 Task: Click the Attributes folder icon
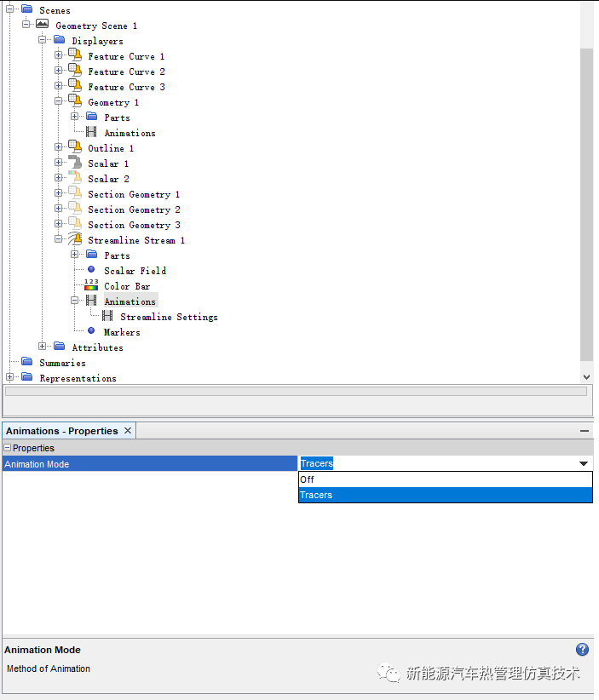point(60,346)
